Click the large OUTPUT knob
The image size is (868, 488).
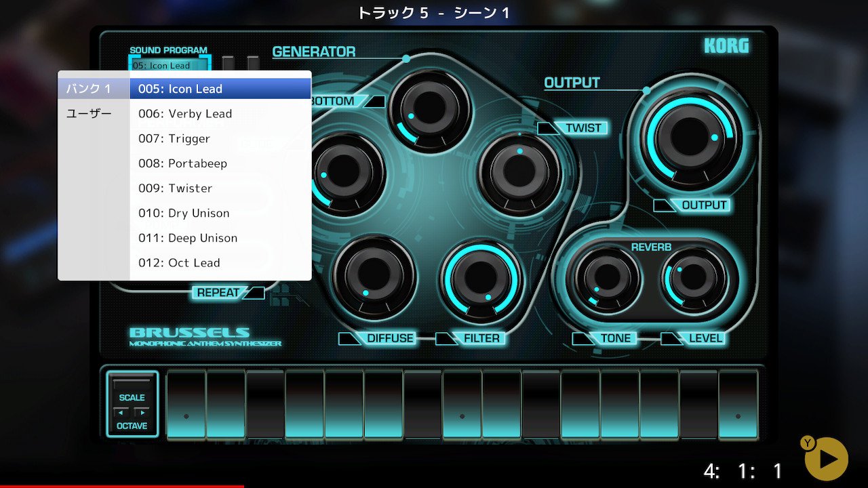point(690,137)
